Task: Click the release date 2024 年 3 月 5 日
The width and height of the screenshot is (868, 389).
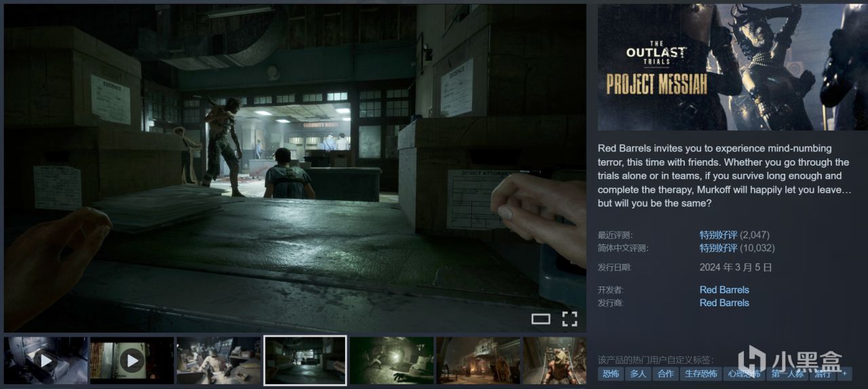Action: 736,267
